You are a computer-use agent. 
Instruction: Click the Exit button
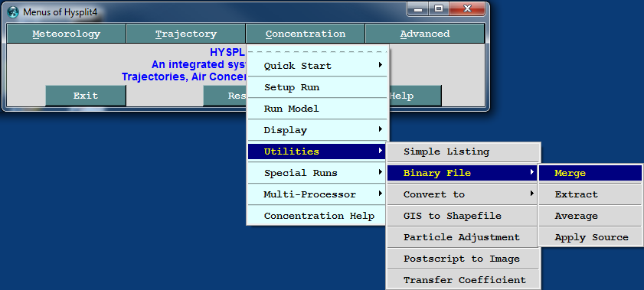click(x=86, y=96)
